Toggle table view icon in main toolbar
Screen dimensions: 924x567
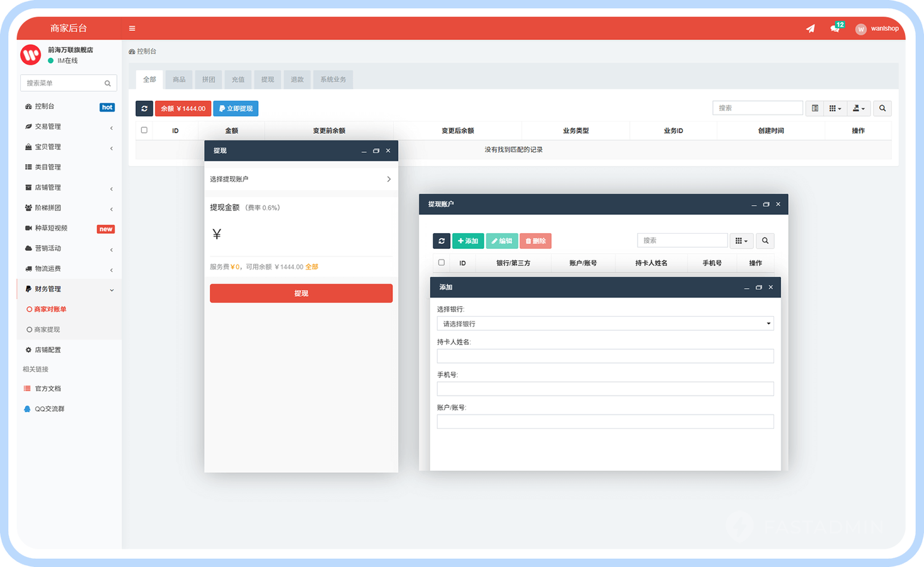(x=814, y=108)
